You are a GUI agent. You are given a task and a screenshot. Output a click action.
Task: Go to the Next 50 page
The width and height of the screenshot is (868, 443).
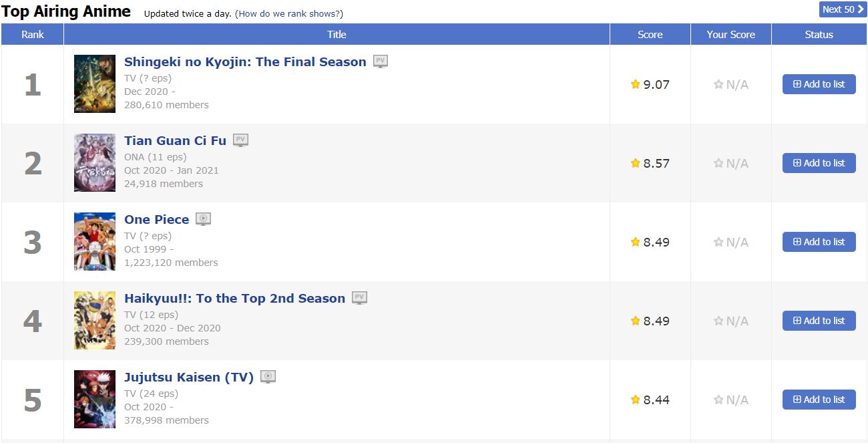842,9
